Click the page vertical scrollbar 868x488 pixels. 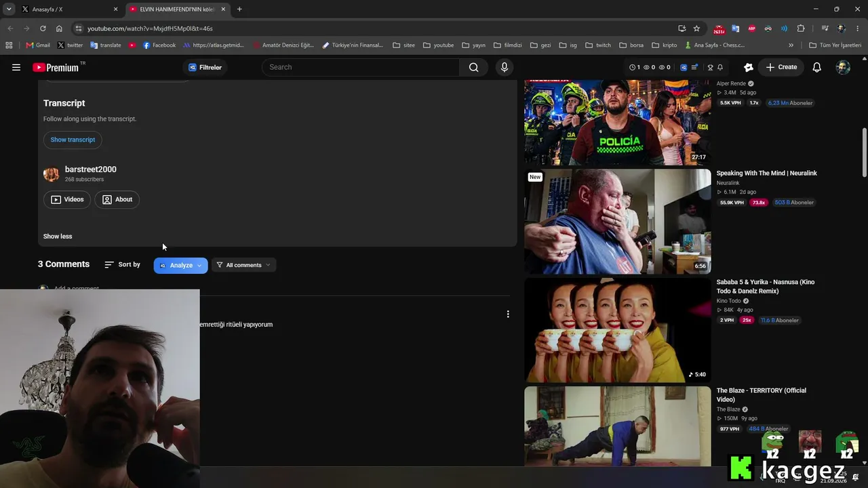864,152
